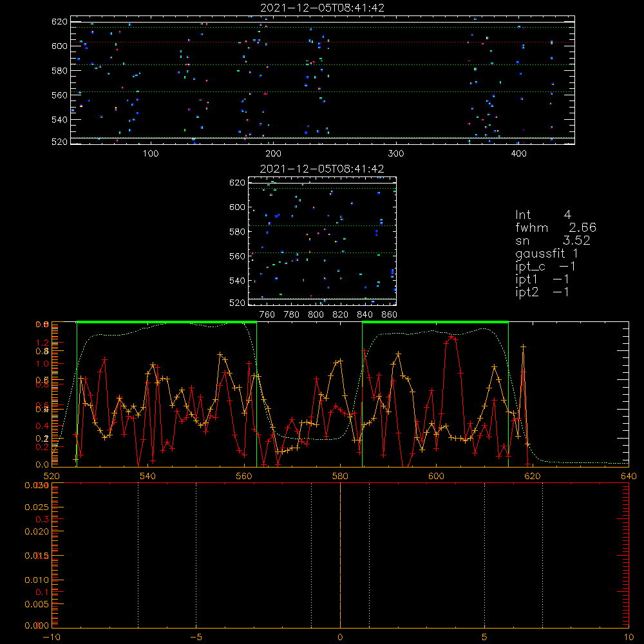644x644 pixels.
Task: Click x-axis label 10 on bottom plot
Action: coord(629,638)
